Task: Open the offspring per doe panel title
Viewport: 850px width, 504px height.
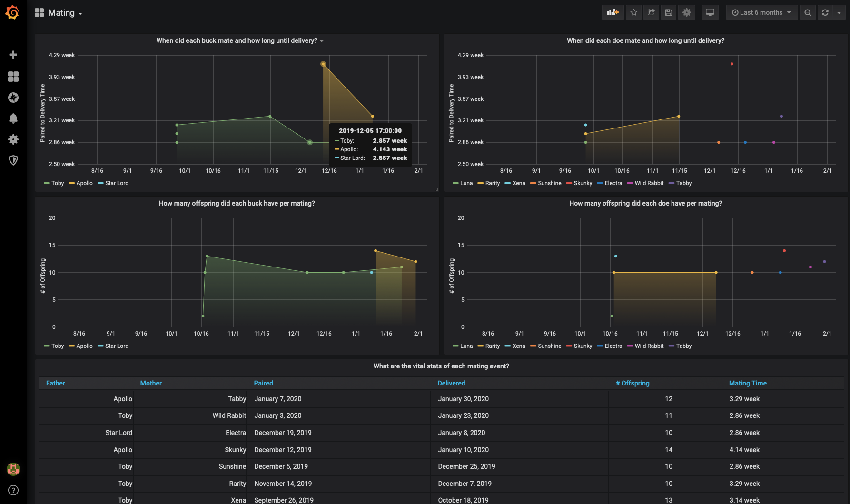Action: tap(645, 203)
